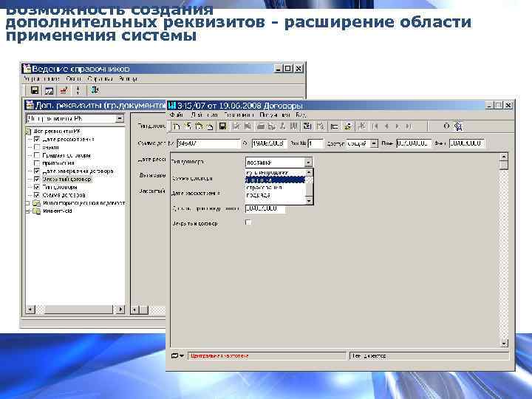
Task: Click the grayed next-record arrow in Договоры toolbar
Action: pos(398,126)
